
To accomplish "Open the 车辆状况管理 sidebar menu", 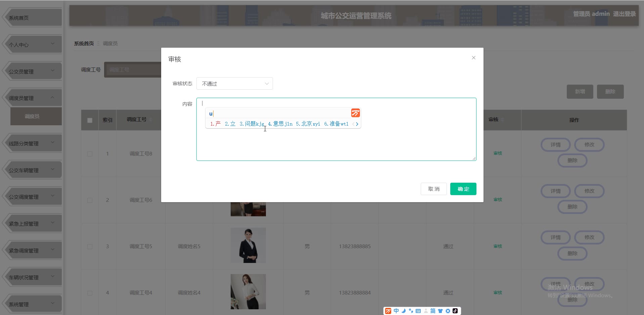I will 32,277.
